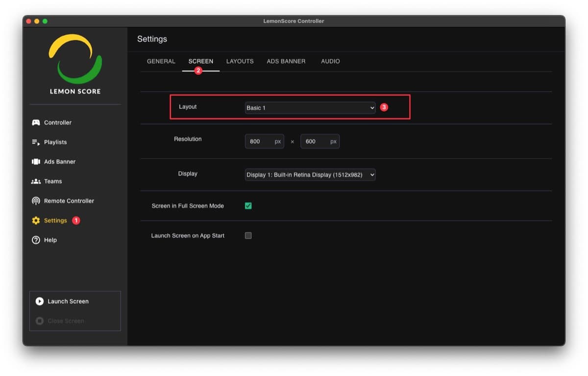Expand the Layout dropdown showing Basic 1

click(310, 108)
